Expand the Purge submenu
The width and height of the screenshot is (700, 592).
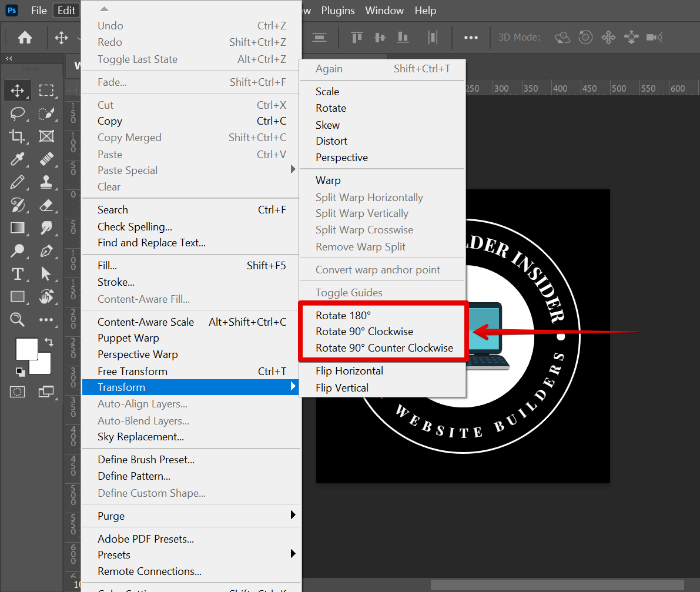[190, 516]
